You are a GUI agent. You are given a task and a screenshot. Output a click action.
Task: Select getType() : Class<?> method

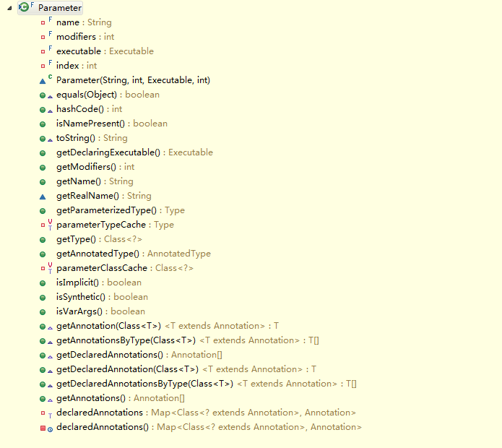[x=99, y=239]
